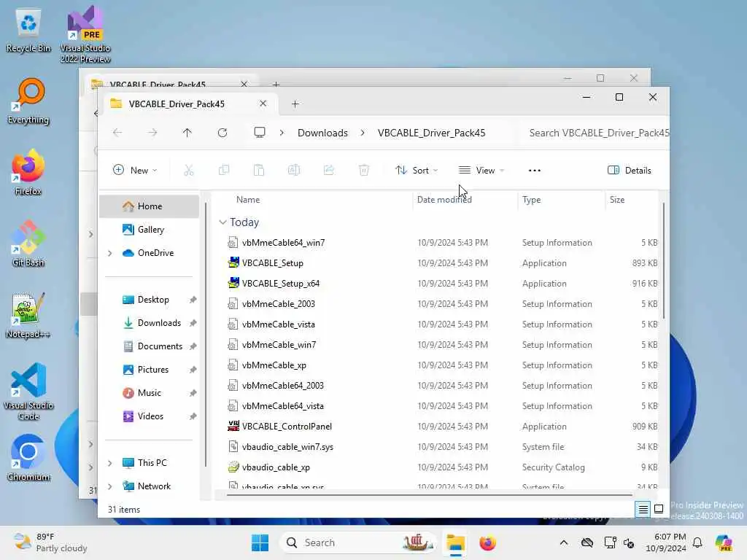Click the horizontal scrollbar of file list
The image size is (747, 560).
click(429, 495)
